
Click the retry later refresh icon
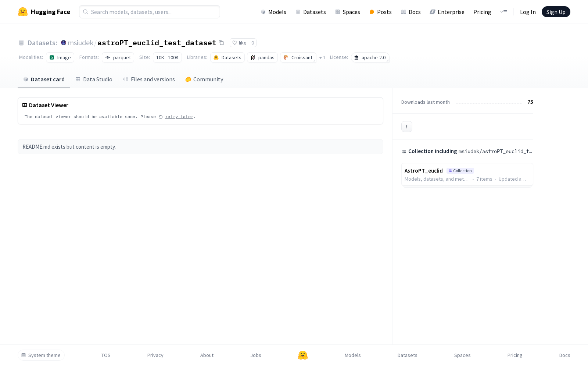click(161, 117)
